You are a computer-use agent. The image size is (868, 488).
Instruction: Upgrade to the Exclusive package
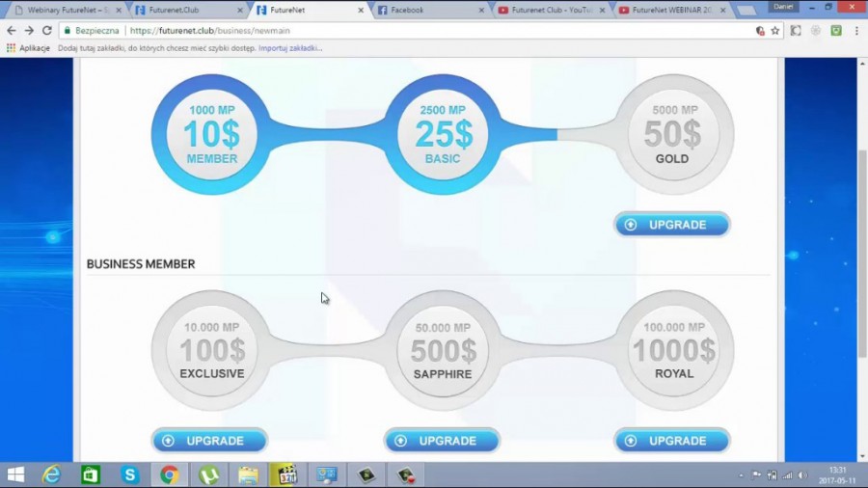209,441
